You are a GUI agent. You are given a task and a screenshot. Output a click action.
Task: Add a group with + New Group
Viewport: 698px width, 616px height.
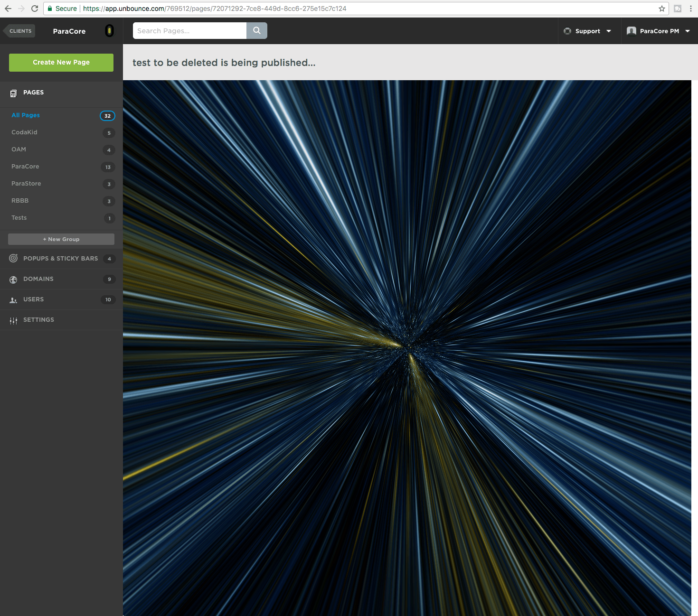pos(61,239)
